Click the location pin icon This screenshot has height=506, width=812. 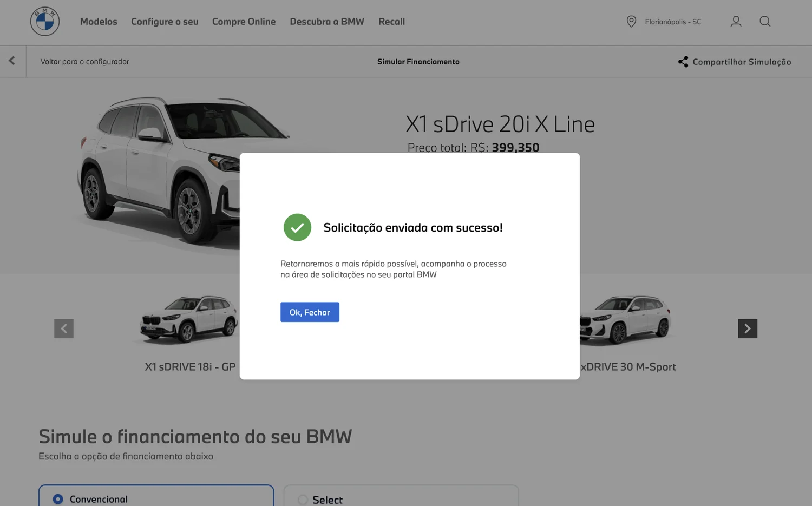click(631, 22)
